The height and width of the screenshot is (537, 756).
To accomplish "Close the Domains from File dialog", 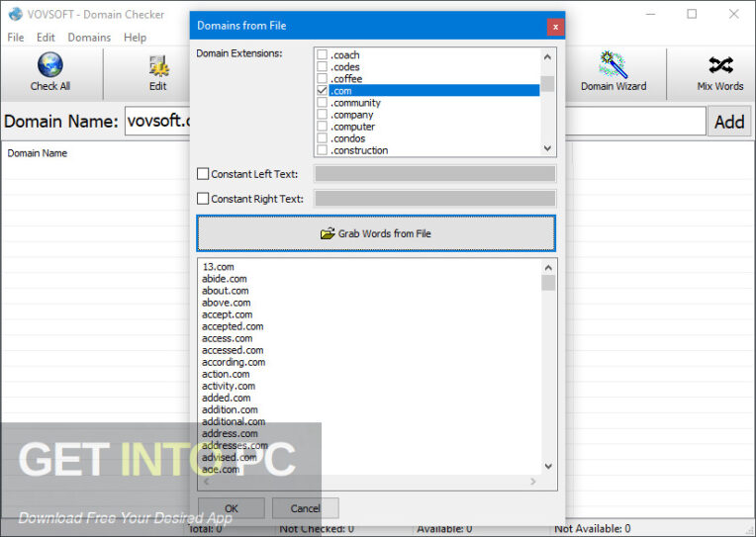I will (555, 27).
